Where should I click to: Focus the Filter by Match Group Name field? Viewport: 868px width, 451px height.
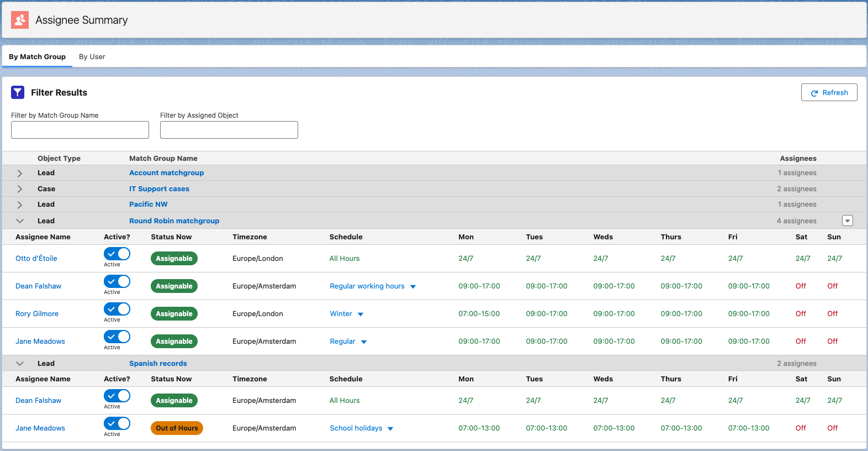[x=80, y=130]
